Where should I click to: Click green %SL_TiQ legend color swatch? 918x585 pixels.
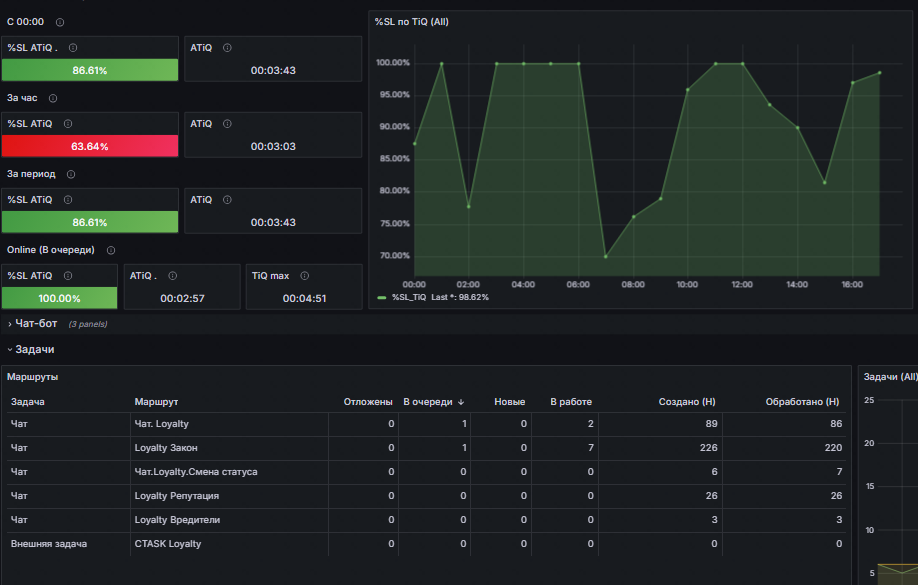pyautogui.click(x=382, y=297)
